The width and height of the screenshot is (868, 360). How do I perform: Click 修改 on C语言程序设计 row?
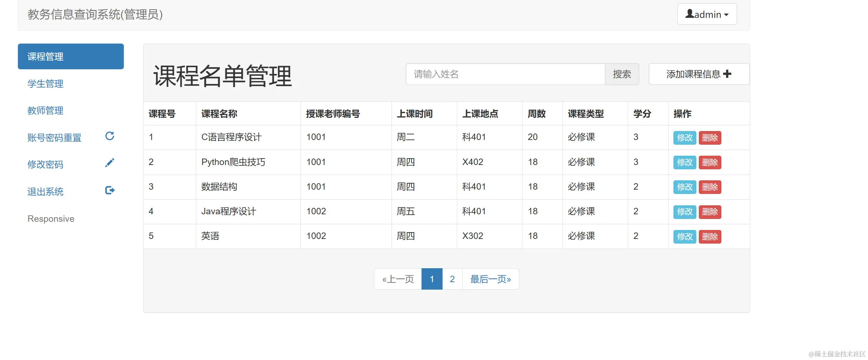[684, 137]
